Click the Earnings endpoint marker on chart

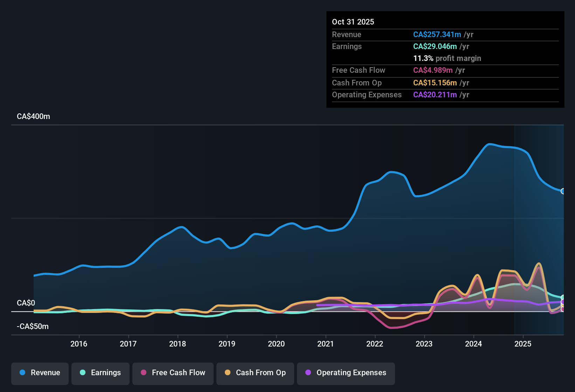563,298
